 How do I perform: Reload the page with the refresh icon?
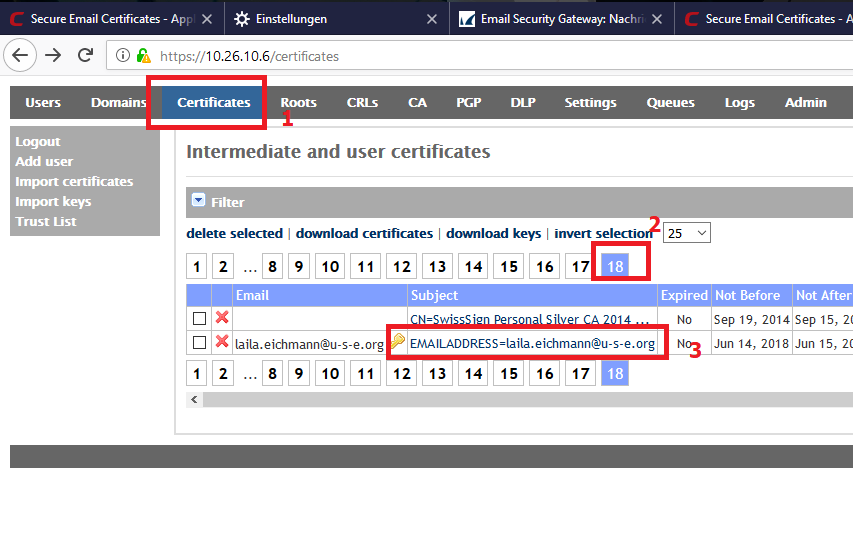(x=85, y=56)
